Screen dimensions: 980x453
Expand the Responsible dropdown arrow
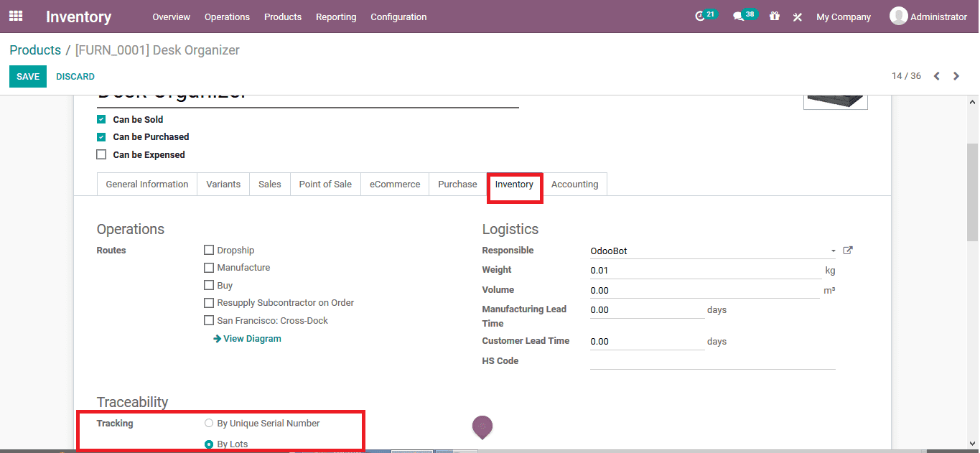tap(833, 251)
